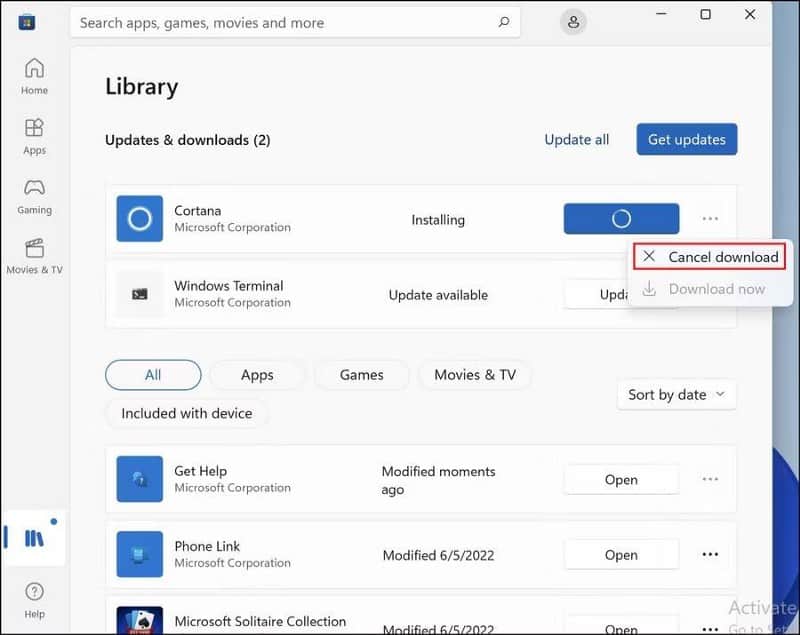Click the Cortana app icon

tap(140, 219)
